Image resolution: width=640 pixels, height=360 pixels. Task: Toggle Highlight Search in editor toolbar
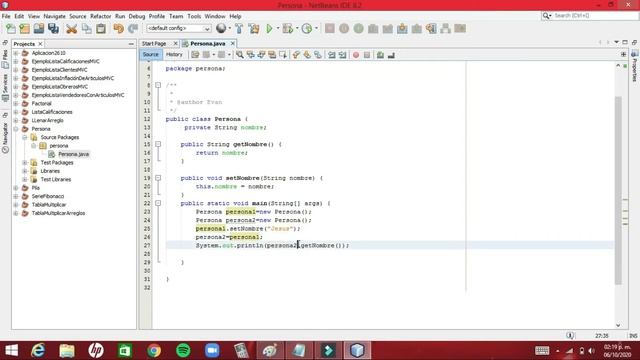point(272,55)
